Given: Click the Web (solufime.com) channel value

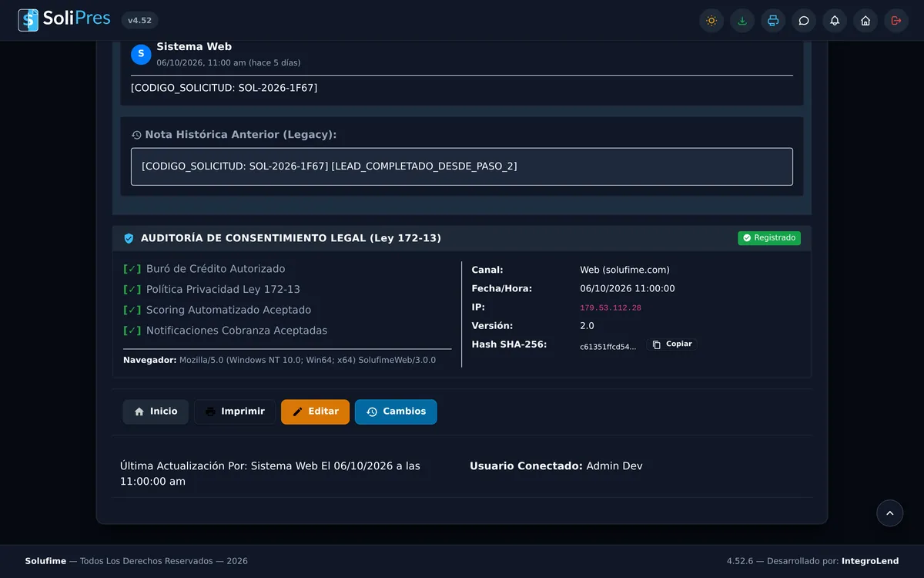Looking at the screenshot, I should [624, 270].
